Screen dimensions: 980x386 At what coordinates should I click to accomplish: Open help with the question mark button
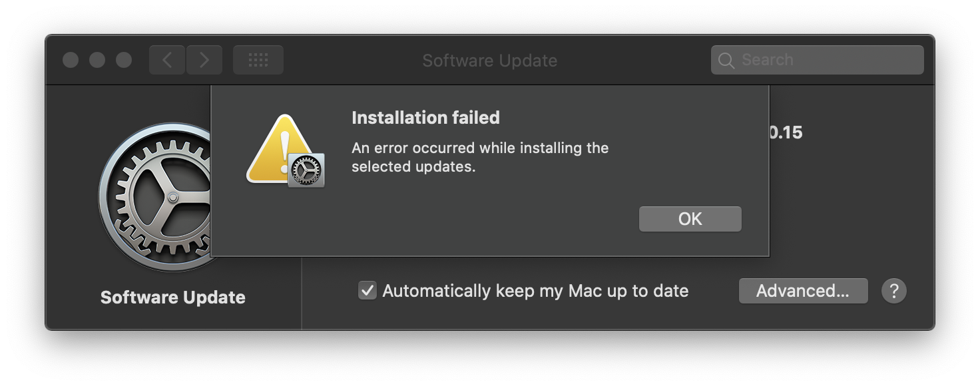pyautogui.click(x=893, y=291)
